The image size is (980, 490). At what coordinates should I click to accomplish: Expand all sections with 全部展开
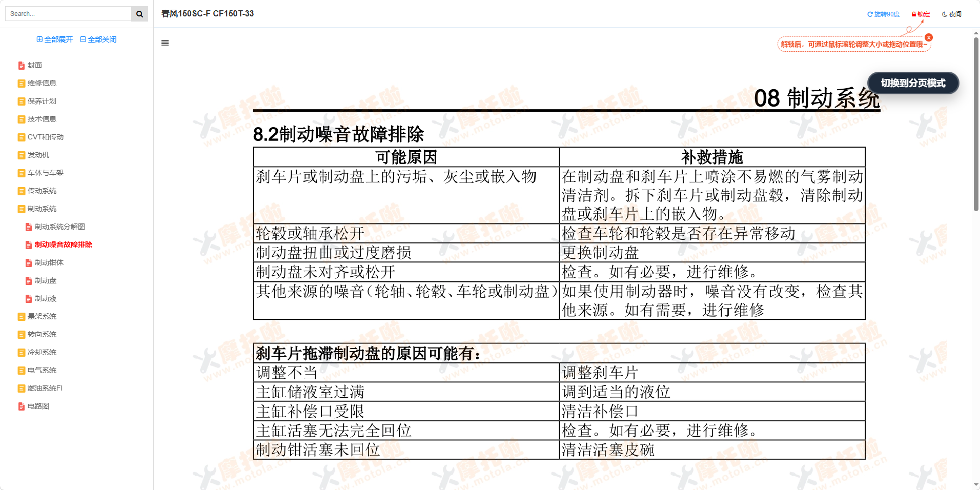pyautogui.click(x=55, y=39)
